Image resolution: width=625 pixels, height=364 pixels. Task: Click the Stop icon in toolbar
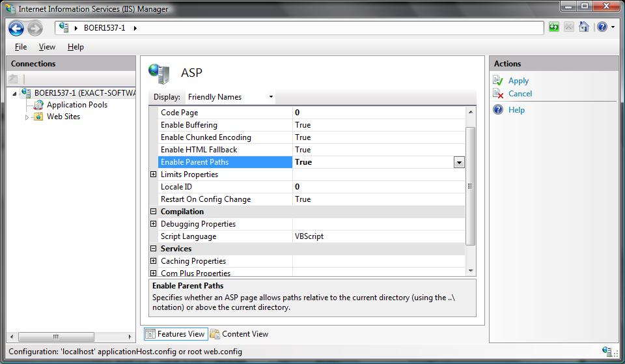click(569, 27)
